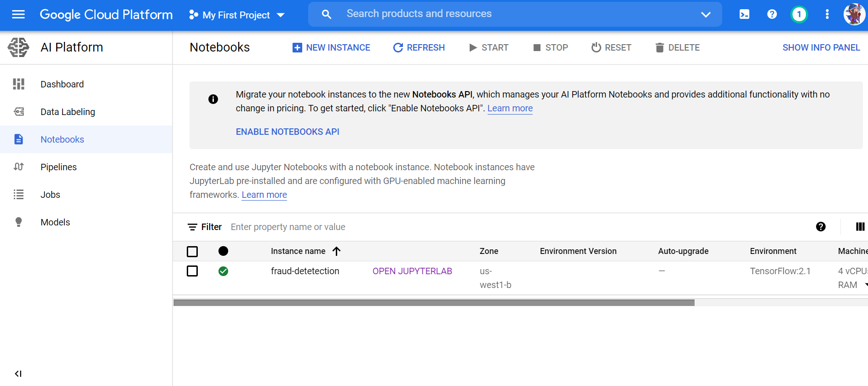Viewport: 868px width, 386px height.
Task: Click the START button
Action: pyautogui.click(x=489, y=47)
